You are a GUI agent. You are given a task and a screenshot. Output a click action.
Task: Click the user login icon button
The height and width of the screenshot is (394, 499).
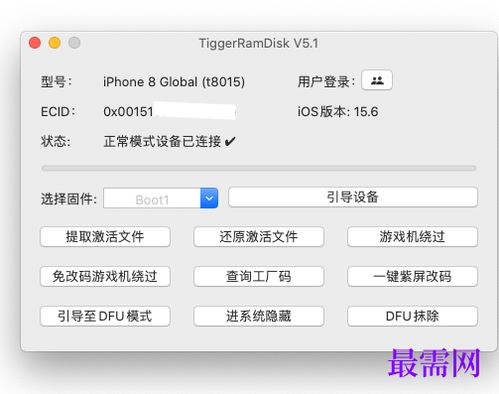click(377, 80)
